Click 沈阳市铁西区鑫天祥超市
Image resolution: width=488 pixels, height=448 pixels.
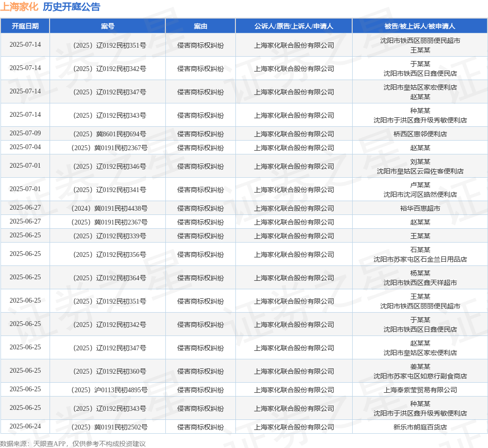coord(420,283)
